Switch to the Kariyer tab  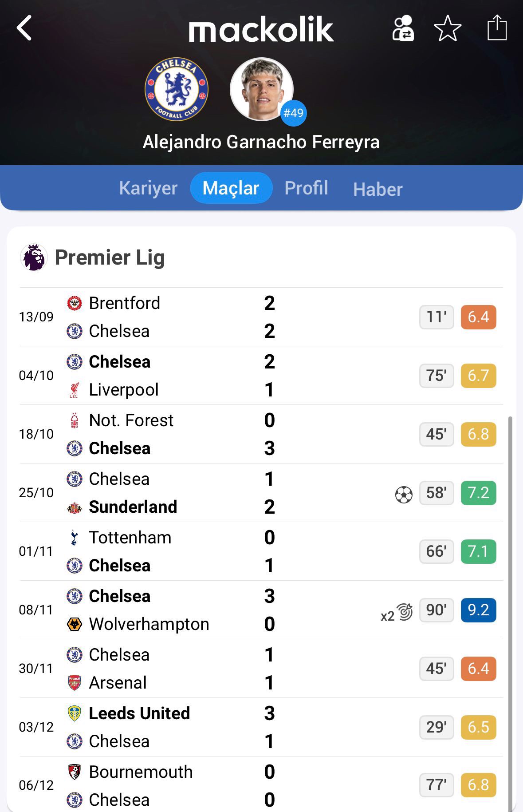[x=148, y=188]
